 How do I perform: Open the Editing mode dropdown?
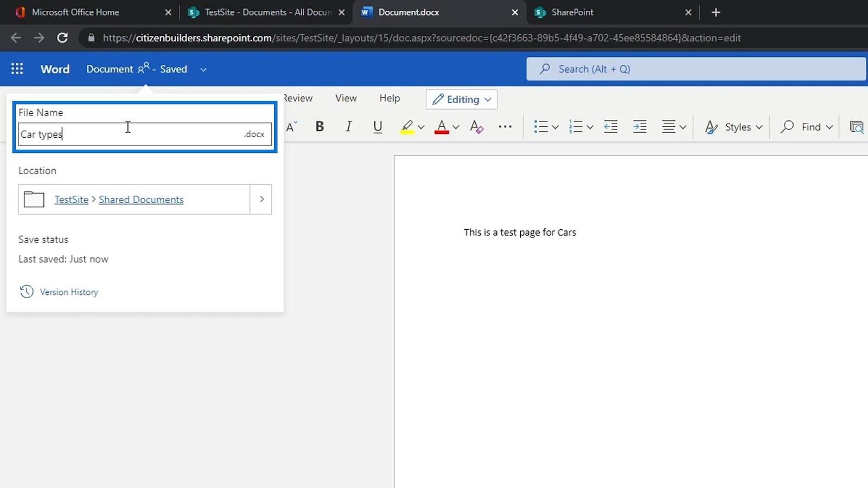tap(462, 99)
